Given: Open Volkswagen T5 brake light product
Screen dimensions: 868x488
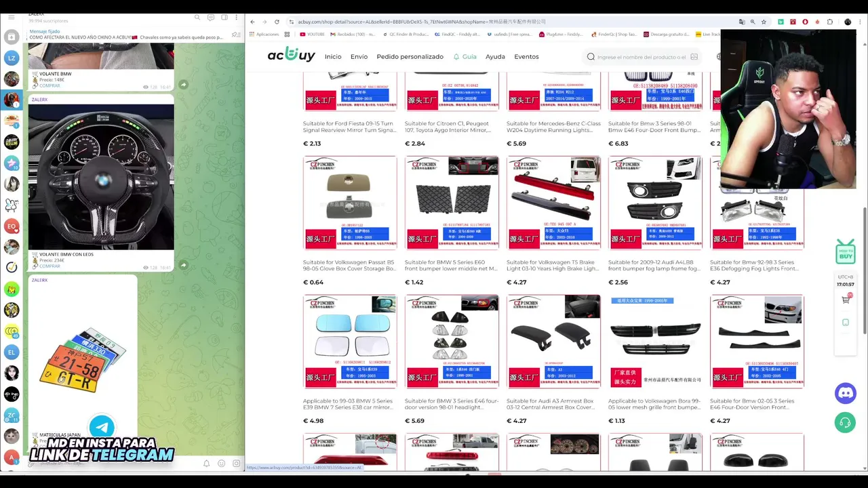Looking at the screenshot, I should click(553, 203).
